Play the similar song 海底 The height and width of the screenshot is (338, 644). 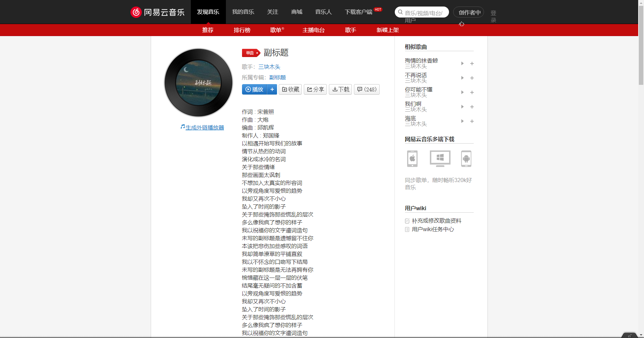pyautogui.click(x=462, y=121)
